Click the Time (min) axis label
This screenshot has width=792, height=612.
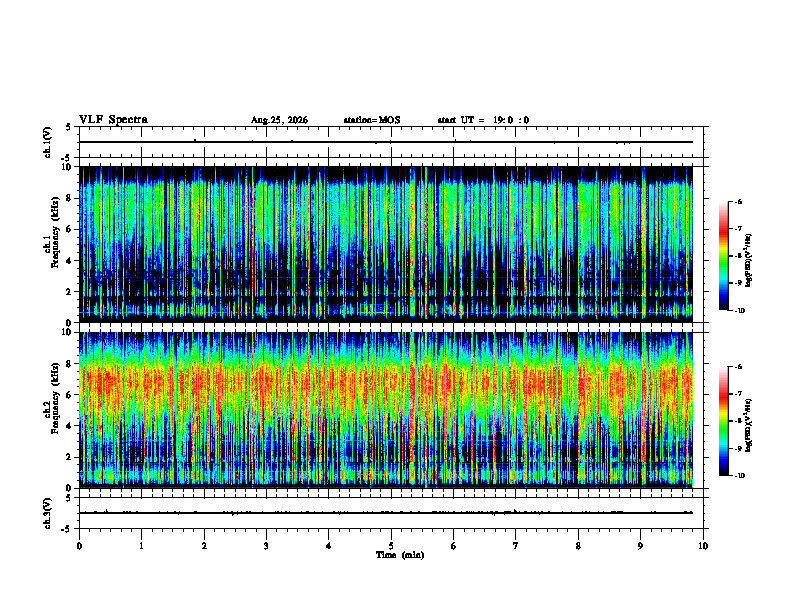pos(400,555)
